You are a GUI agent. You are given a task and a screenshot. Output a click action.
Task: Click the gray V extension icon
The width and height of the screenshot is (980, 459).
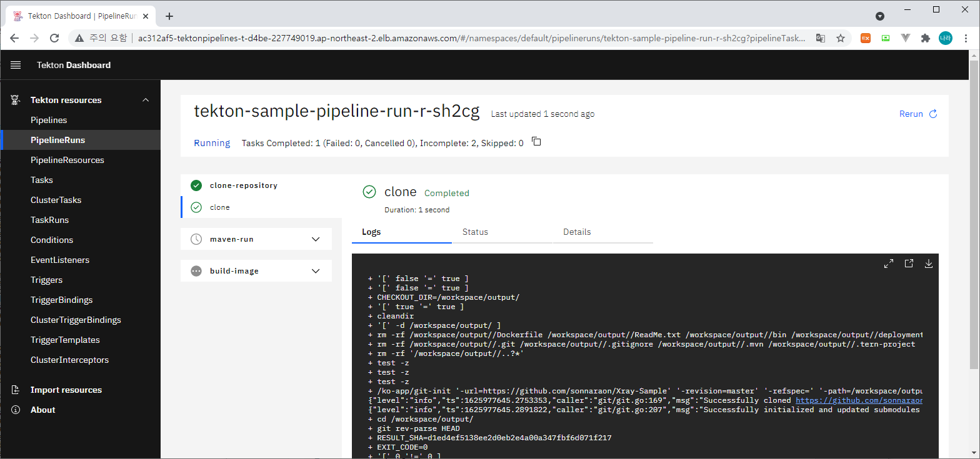pos(906,38)
